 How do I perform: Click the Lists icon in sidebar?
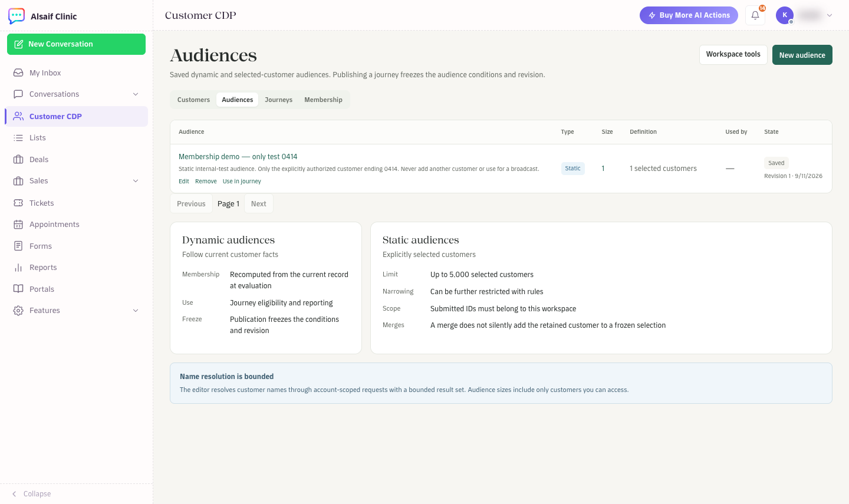pyautogui.click(x=18, y=138)
